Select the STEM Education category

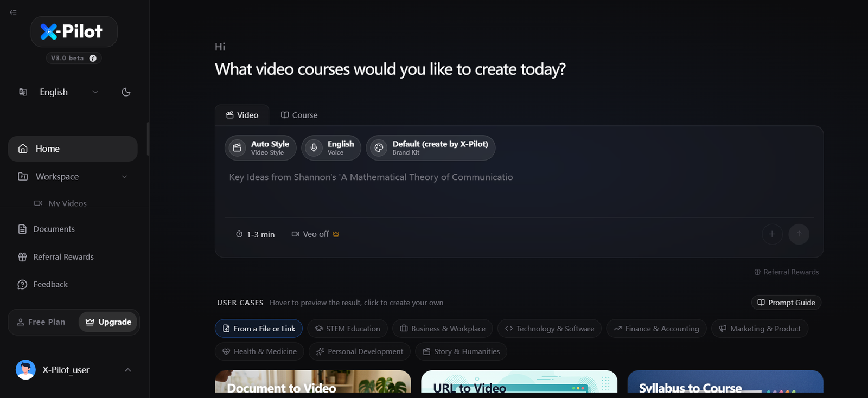point(347,329)
